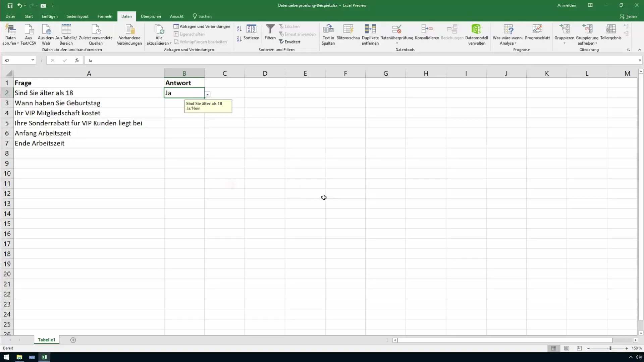
Task: Click Duplikate entfernen
Action: [370, 34]
